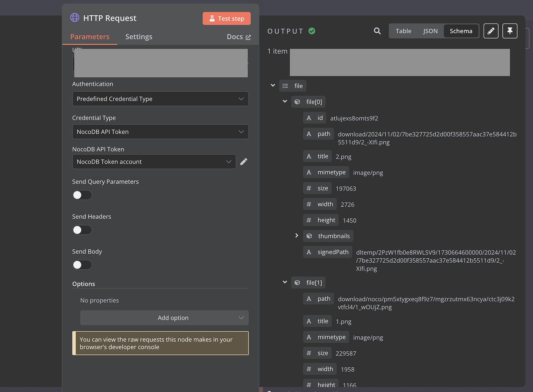Click the Test step button

pyautogui.click(x=227, y=18)
